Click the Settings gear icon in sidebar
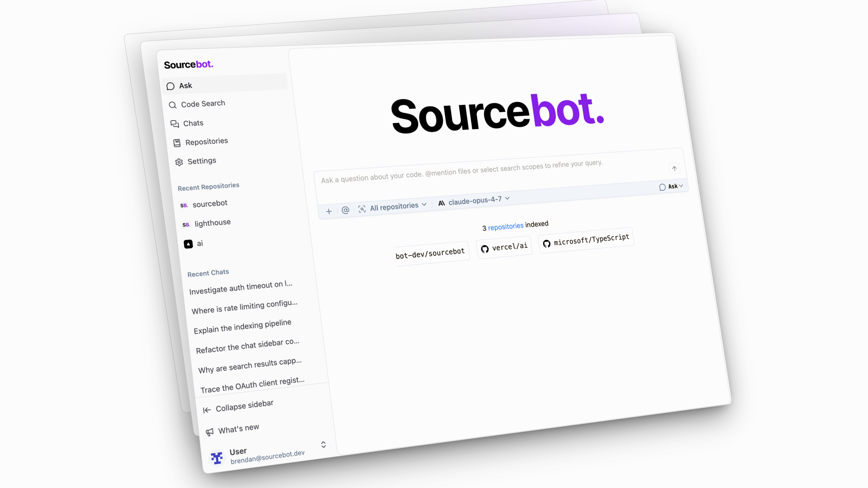The image size is (868, 488). [179, 162]
